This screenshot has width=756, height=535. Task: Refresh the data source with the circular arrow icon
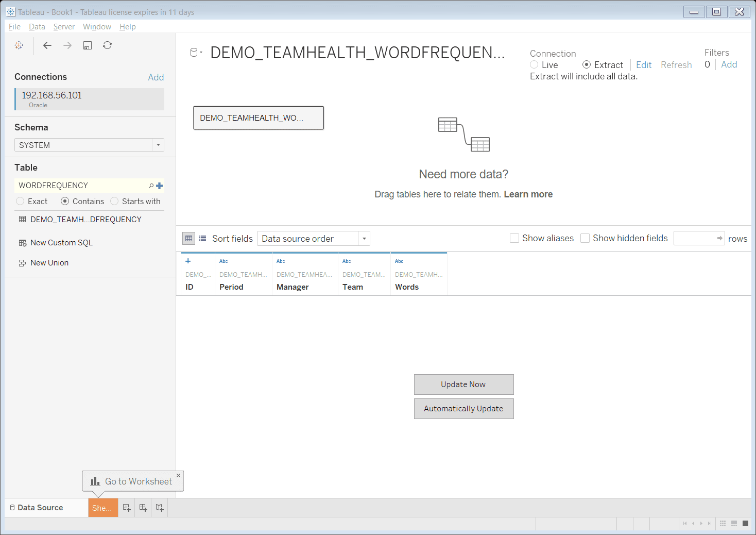click(107, 45)
